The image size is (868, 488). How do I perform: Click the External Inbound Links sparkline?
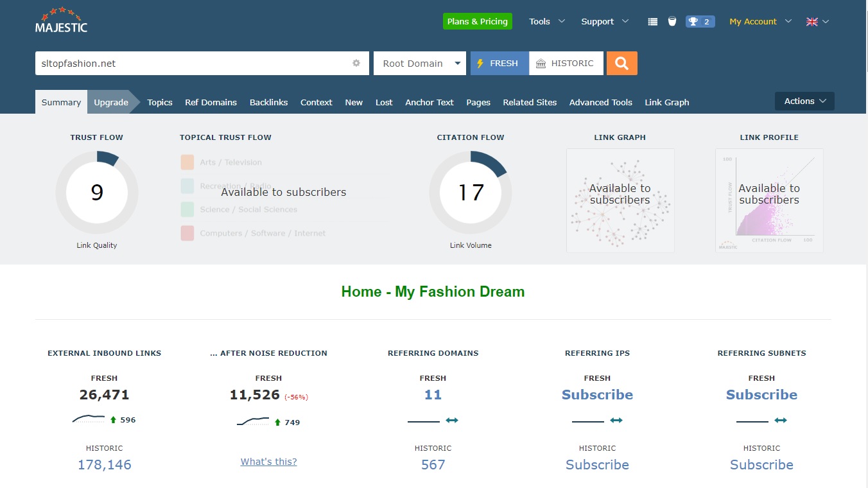tap(89, 419)
